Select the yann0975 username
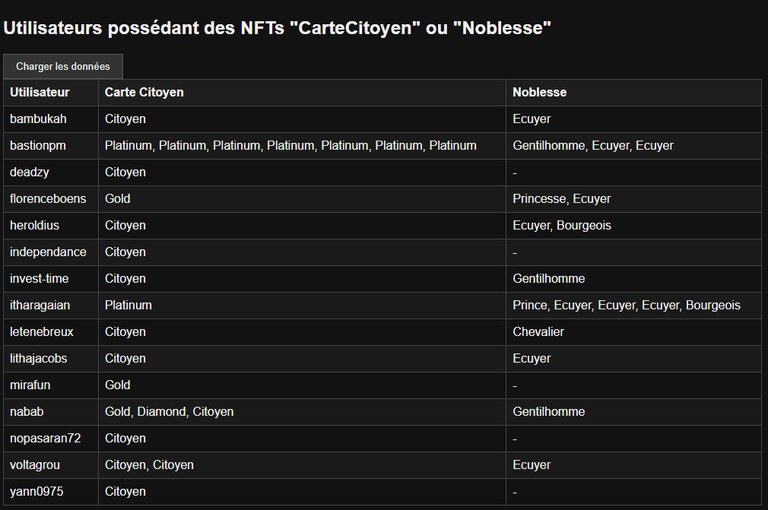Viewport: 768px width, 510px height. coord(36,491)
